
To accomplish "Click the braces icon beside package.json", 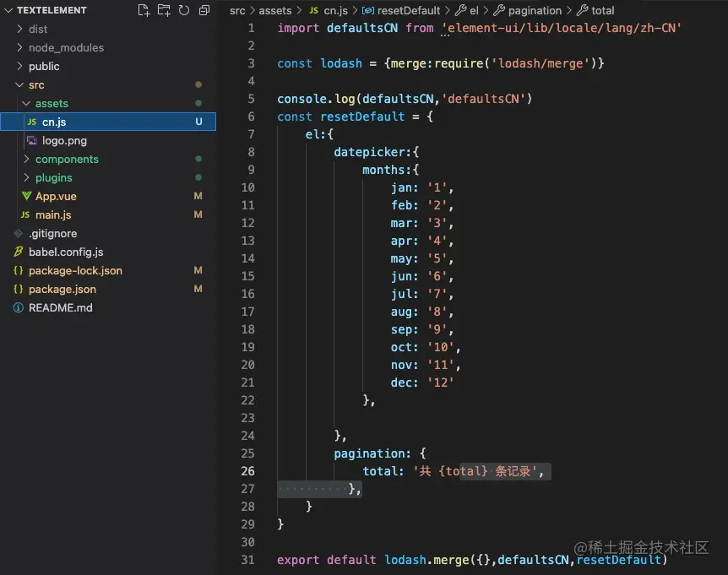I will click(18, 289).
